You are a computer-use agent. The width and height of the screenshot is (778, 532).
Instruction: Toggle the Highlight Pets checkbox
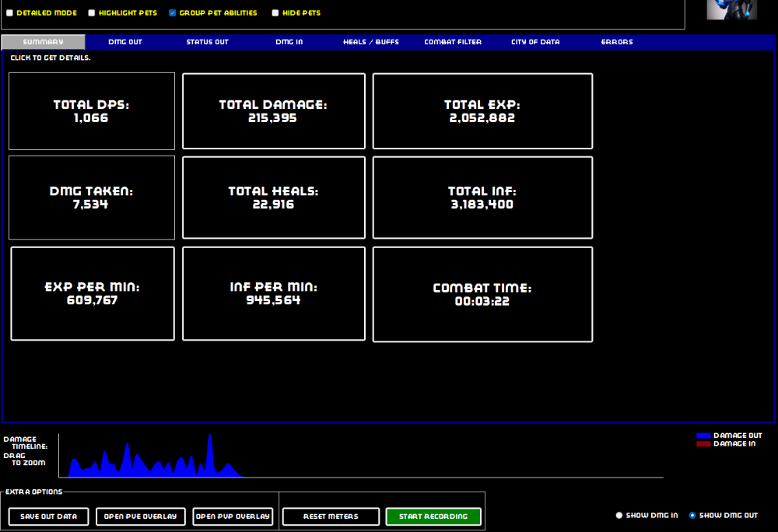pos(92,13)
